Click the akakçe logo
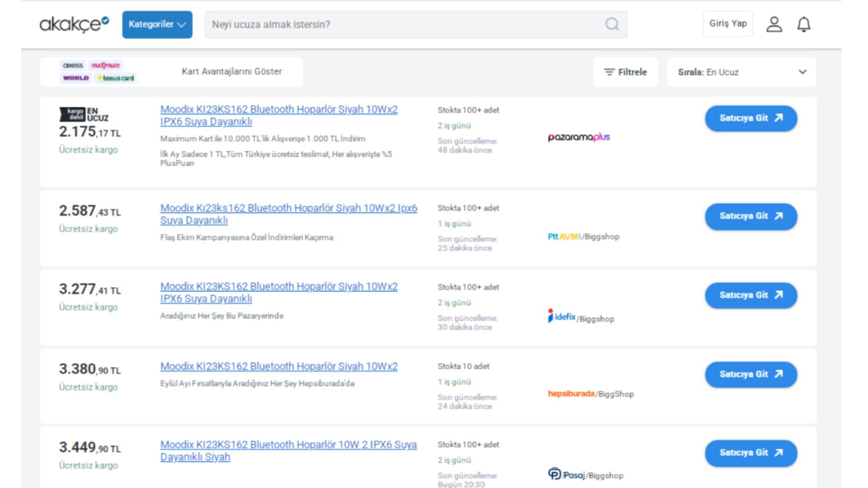Viewport: 868px width, 488px height. tap(74, 24)
